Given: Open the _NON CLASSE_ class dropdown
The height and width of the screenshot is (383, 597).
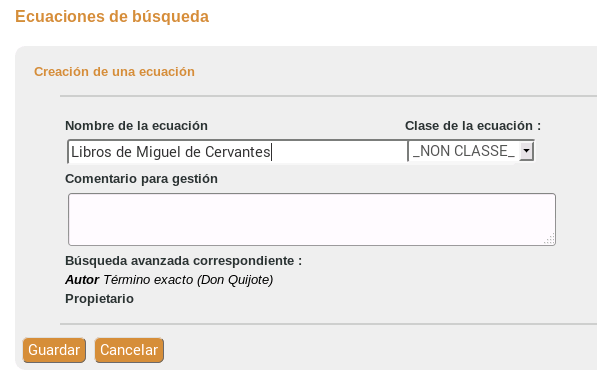Looking at the screenshot, I should (x=471, y=151).
